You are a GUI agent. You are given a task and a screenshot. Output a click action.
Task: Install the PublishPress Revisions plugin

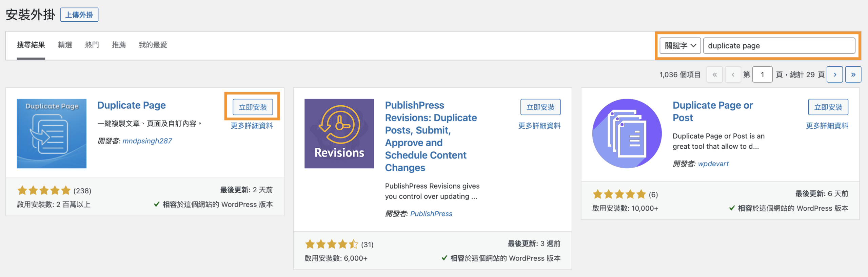point(540,107)
